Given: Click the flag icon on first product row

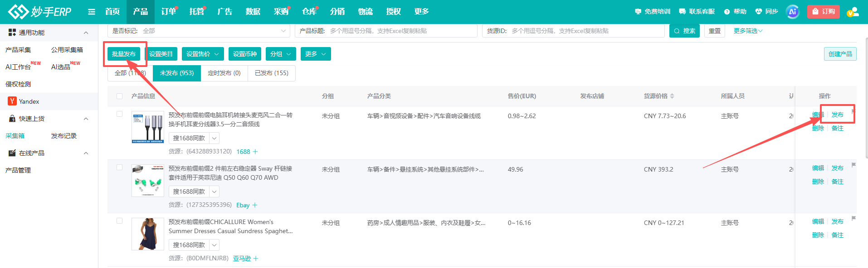Looking at the screenshot, I should click(x=853, y=111).
